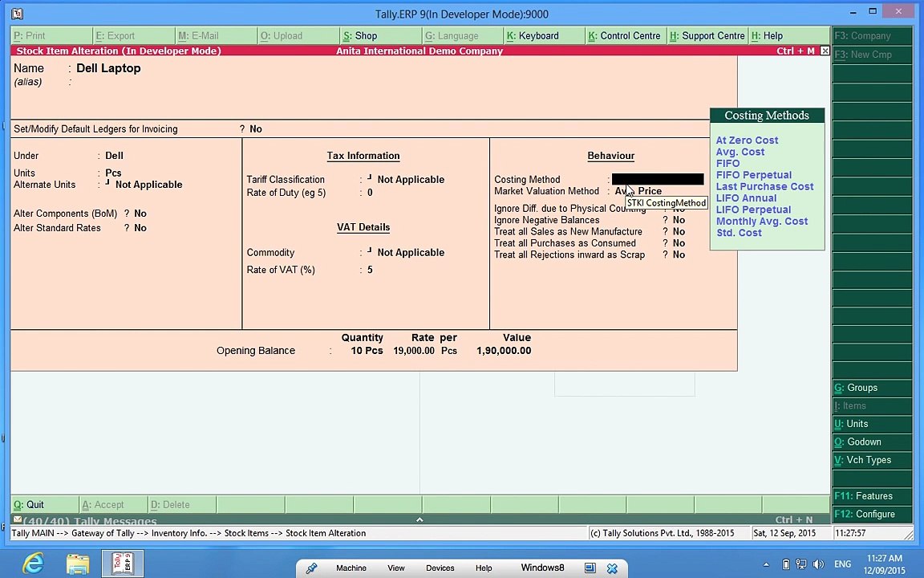The width and height of the screenshot is (924, 578).
Task: Click Tally app icon in title bar
Action: (18, 13)
